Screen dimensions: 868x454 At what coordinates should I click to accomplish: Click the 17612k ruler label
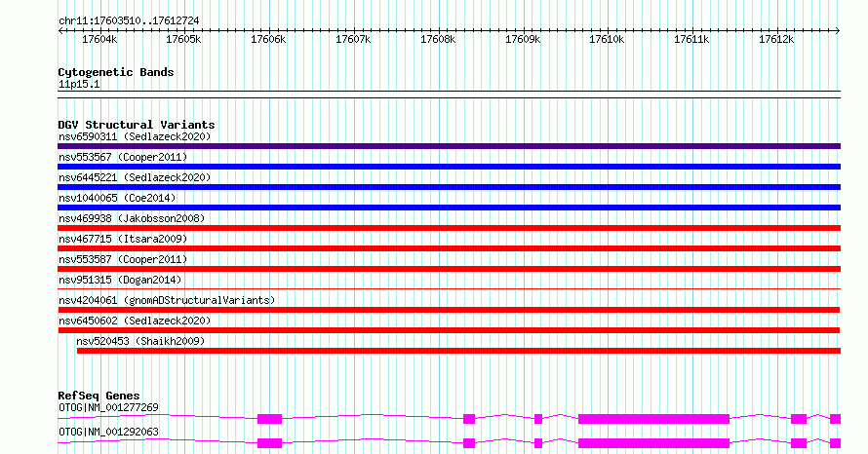(776, 40)
